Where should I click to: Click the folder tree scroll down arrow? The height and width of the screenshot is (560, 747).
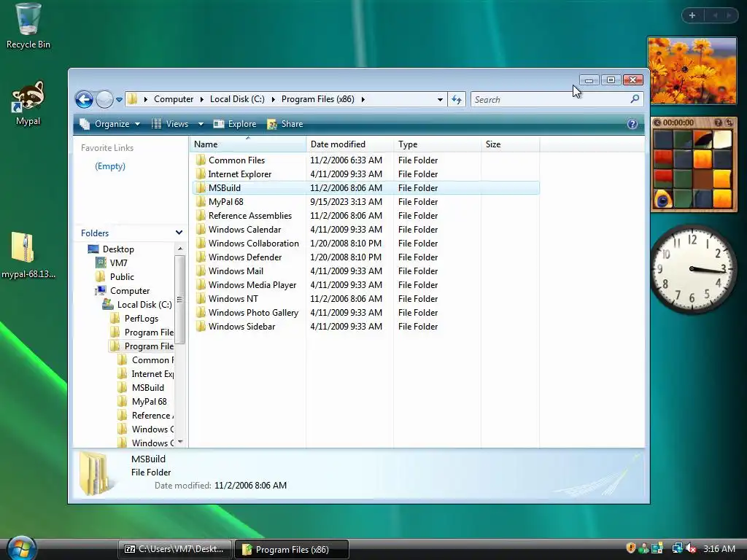tap(180, 442)
